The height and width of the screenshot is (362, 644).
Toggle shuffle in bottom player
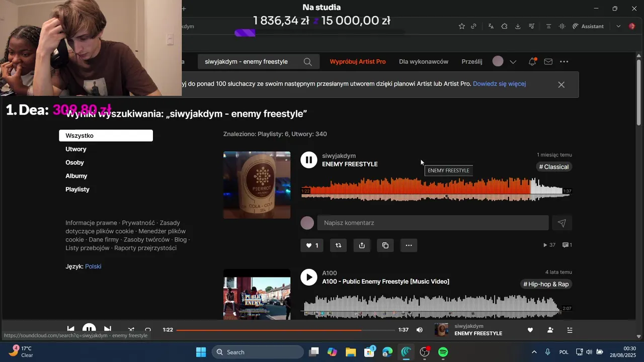[131, 330]
